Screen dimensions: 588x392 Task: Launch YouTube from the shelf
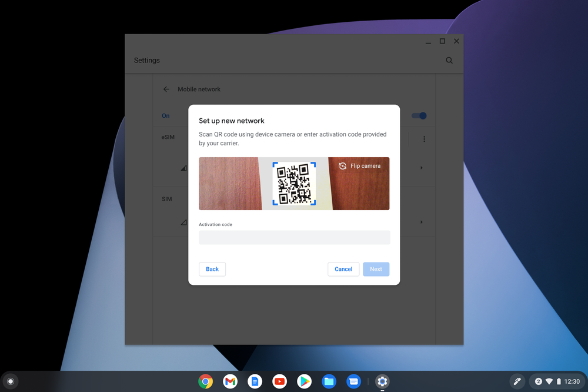click(279, 381)
